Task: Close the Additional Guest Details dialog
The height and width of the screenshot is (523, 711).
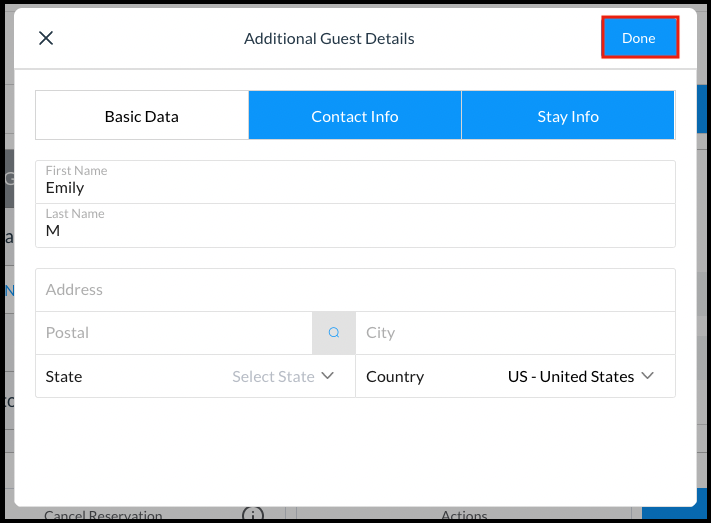Action: (46, 39)
